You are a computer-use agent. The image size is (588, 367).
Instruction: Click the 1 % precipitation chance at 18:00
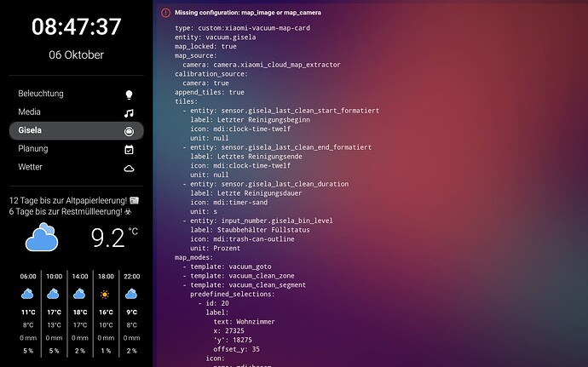pos(106,351)
